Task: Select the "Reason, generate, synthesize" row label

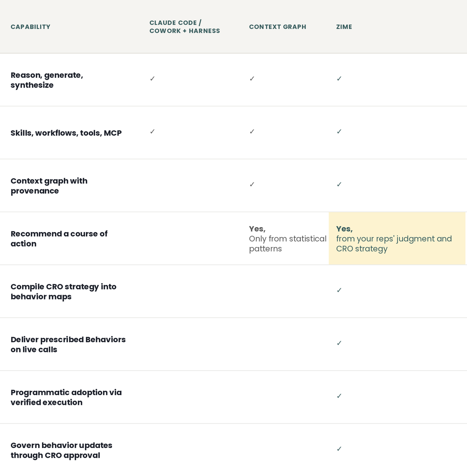Action: point(47,80)
